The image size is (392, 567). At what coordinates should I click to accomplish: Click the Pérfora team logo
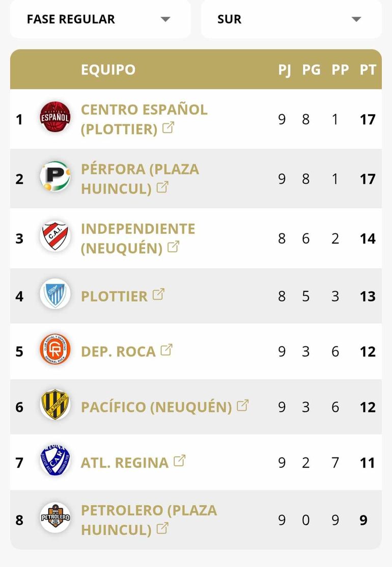click(55, 177)
